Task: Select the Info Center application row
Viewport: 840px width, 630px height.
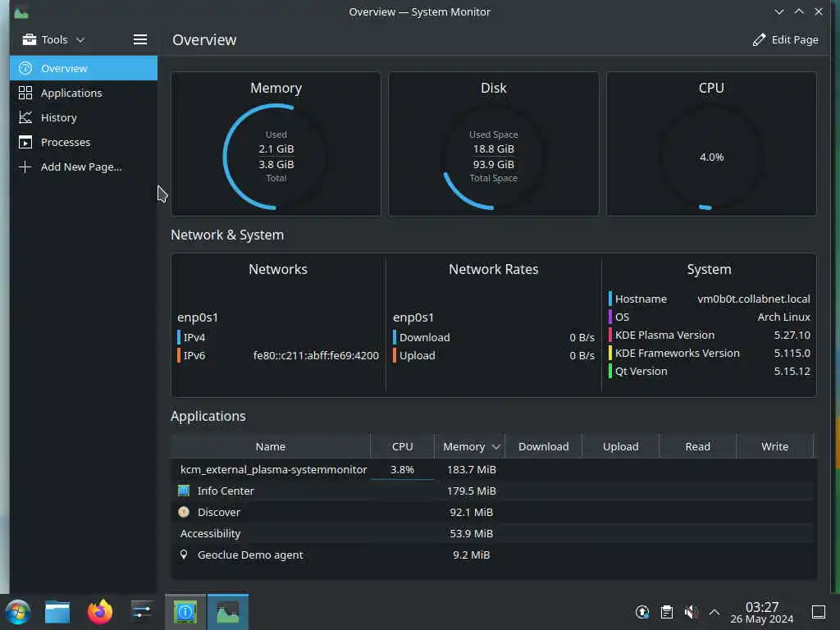Action: pyautogui.click(x=493, y=491)
